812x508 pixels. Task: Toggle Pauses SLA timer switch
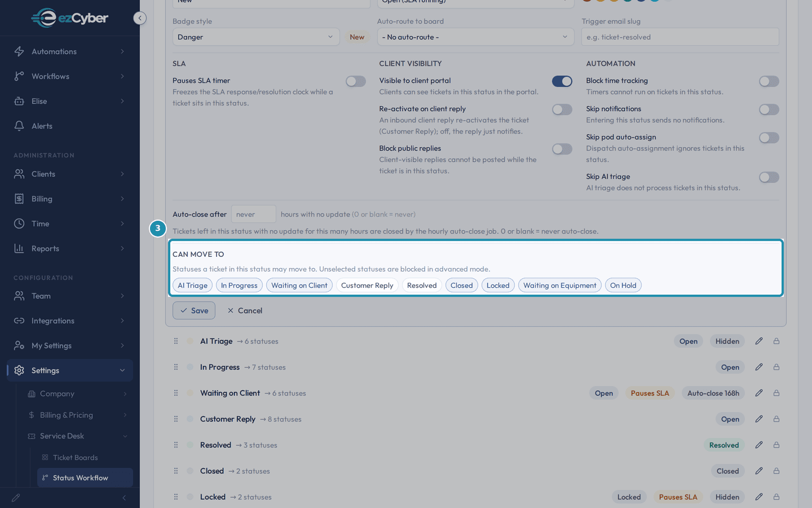(356, 81)
